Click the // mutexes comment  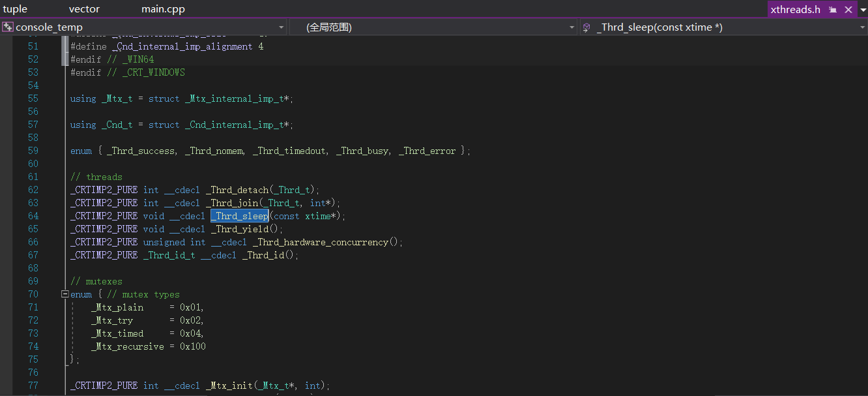click(x=96, y=281)
